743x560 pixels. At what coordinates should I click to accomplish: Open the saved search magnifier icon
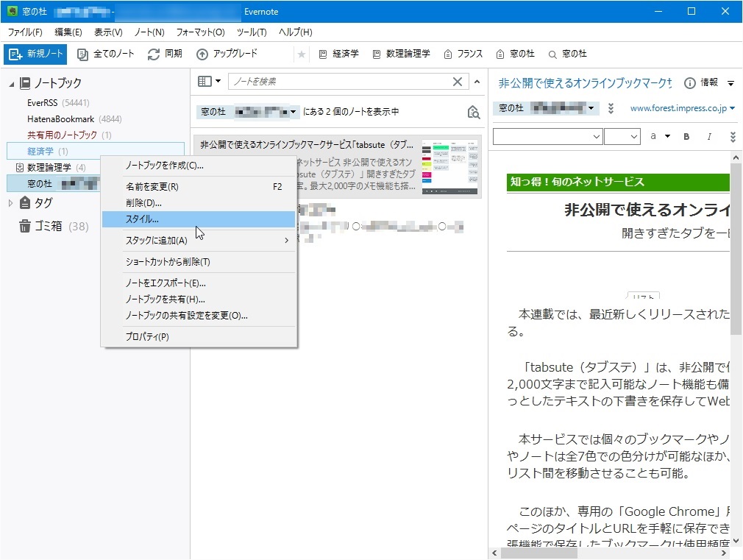point(473,110)
